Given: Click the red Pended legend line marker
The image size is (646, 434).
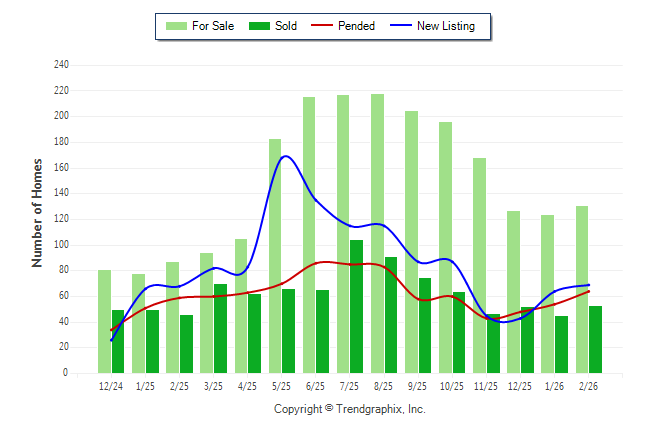Looking at the screenshot, I should pyautogui.click(x=322, y=26).
